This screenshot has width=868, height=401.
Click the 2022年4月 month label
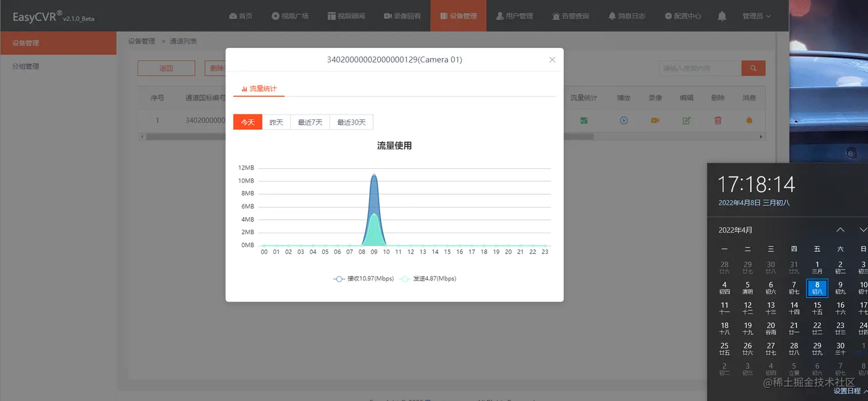[x=735, y=230]
